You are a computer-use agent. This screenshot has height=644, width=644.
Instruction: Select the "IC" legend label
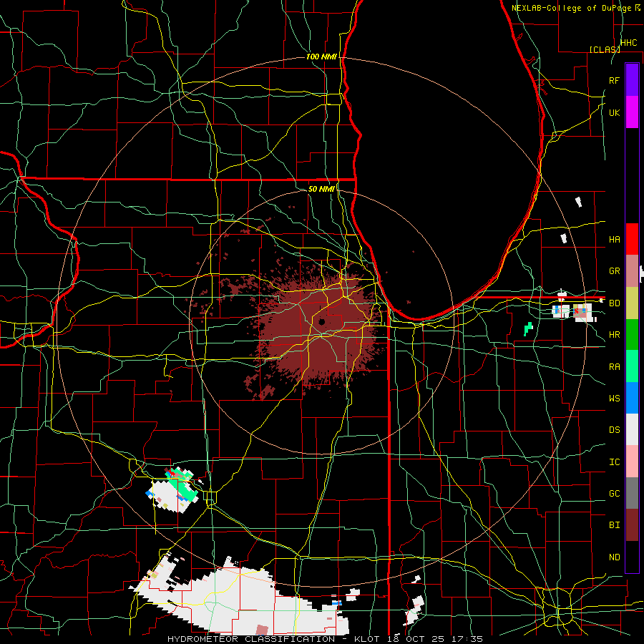(615, 462)
